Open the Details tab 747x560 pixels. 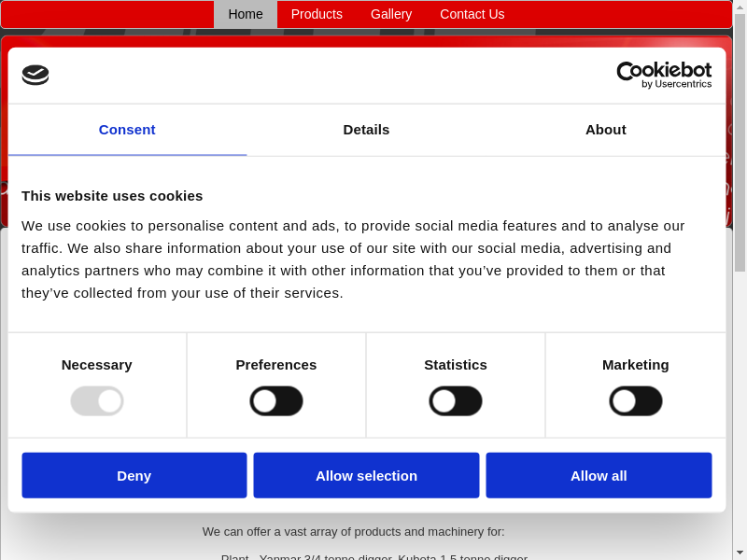tap(366, 130)
